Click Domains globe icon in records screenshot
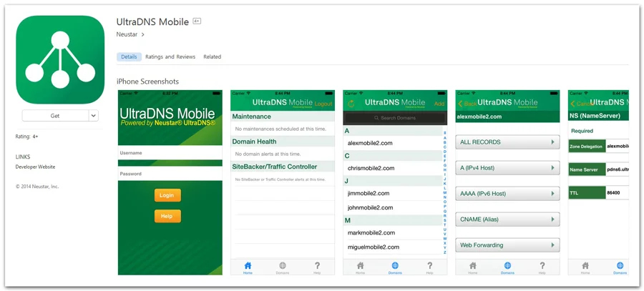 tap(507, 267)
